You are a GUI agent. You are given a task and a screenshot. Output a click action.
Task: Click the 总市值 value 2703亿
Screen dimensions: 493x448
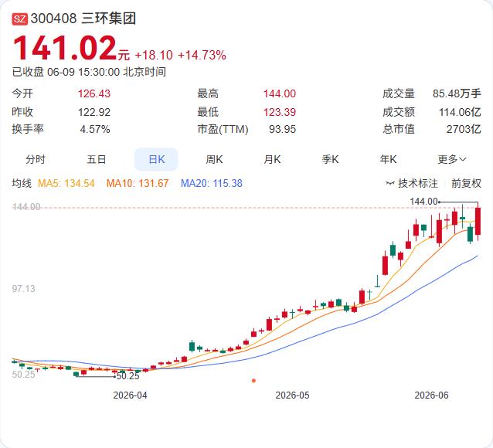coord(464,129)
